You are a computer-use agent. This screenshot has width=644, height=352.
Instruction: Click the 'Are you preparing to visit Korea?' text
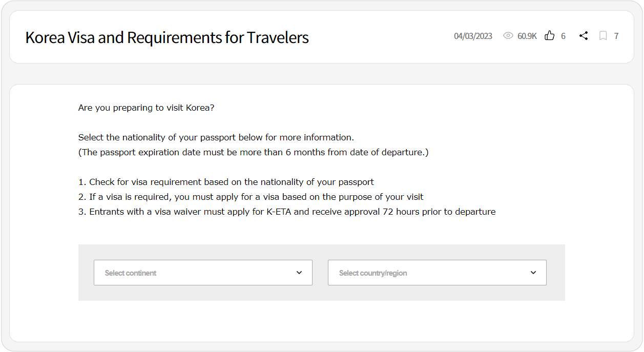click(x=147, y=108)
